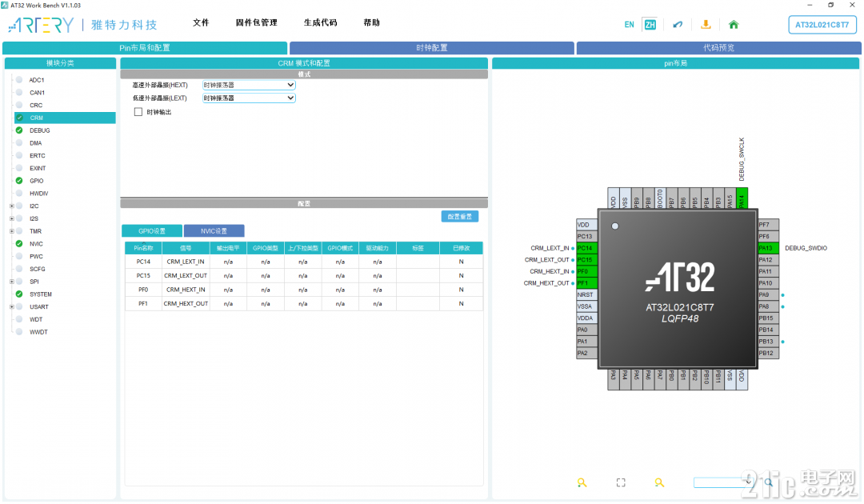Expand the SPI tree node

pyautogui.click(x=11, y=282)
